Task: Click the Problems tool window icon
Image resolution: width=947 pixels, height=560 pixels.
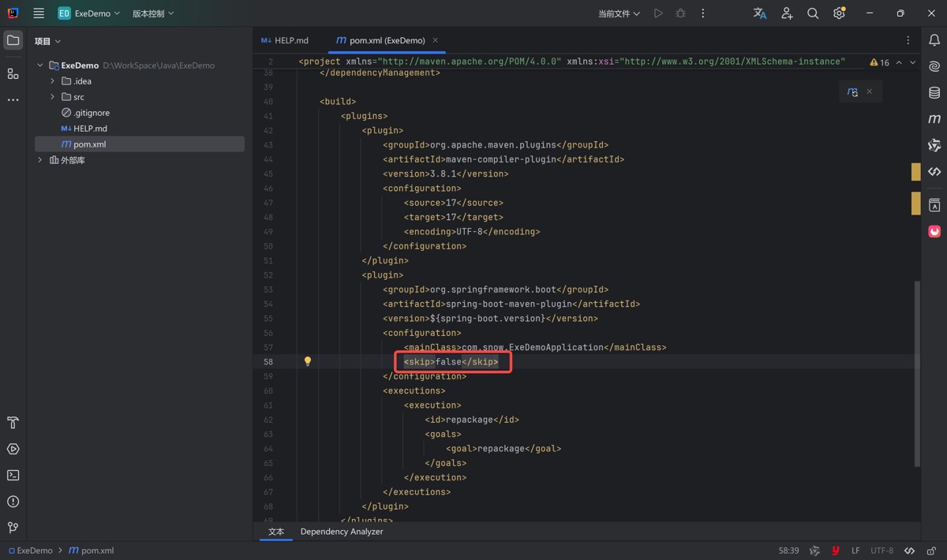Action: (13, 502)
